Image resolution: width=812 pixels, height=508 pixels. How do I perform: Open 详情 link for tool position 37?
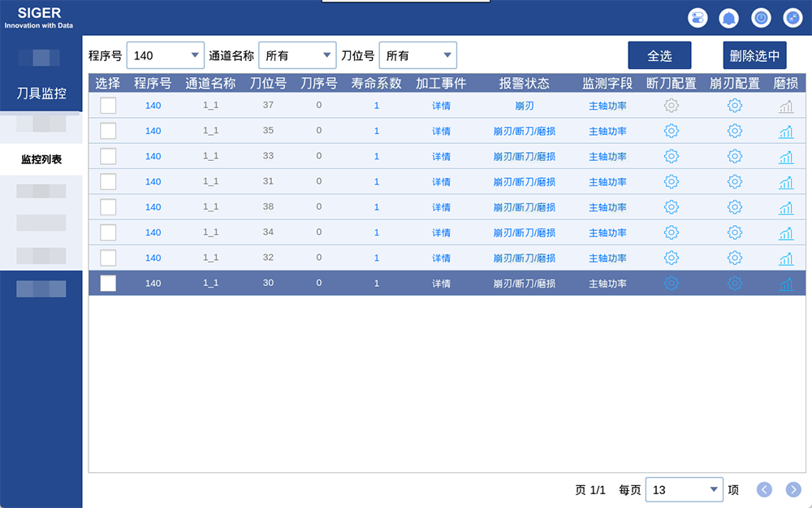coord(441,106)
